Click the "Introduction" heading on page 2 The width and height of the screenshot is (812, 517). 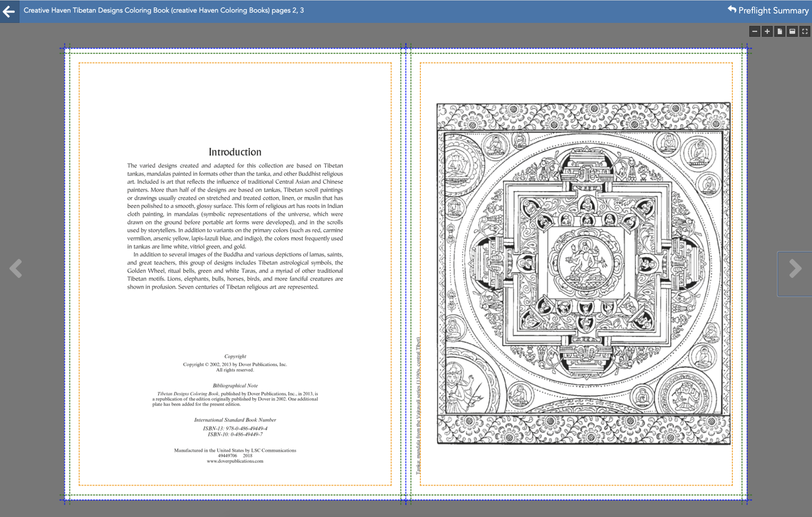[x=235, y=152]
